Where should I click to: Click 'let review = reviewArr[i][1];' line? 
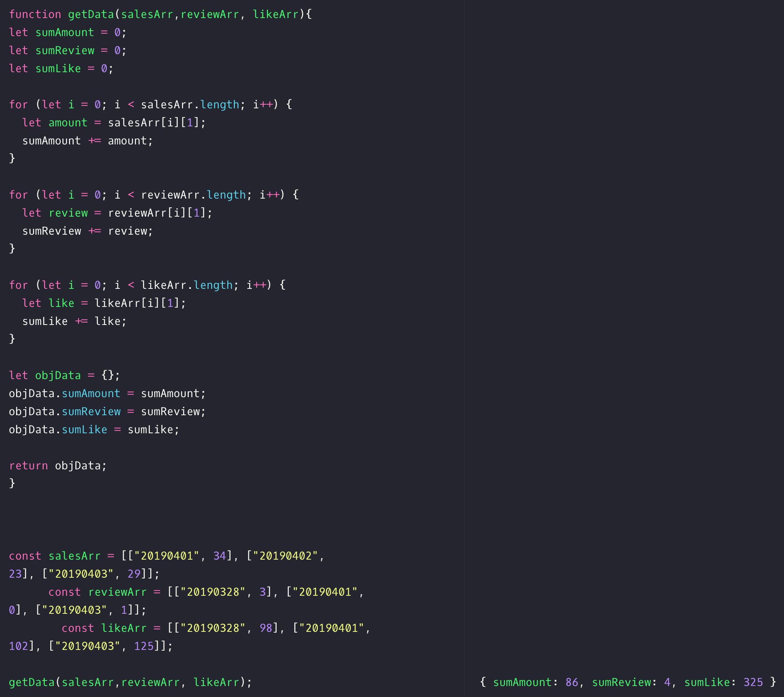pyautogui.click(x=117, y=213)
